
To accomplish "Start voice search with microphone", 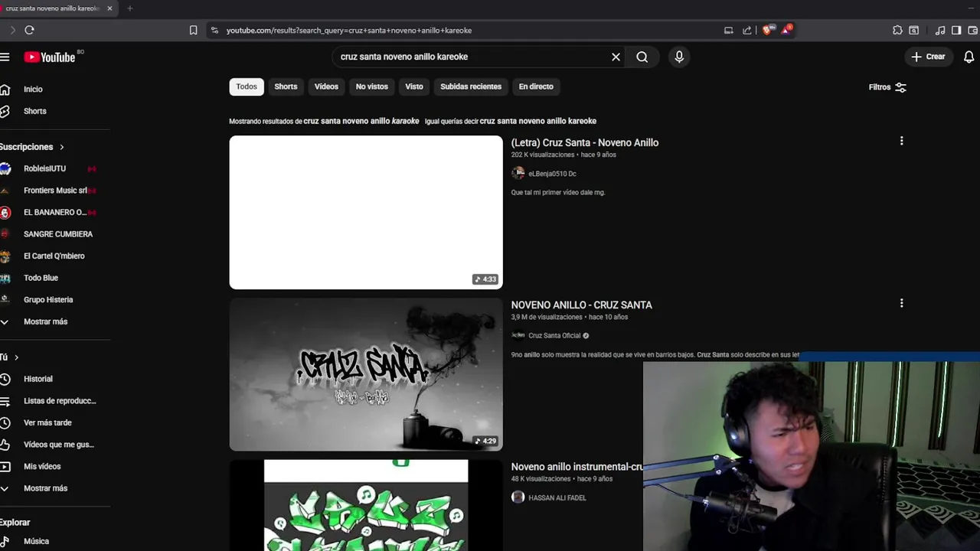I will pos(679,57).
